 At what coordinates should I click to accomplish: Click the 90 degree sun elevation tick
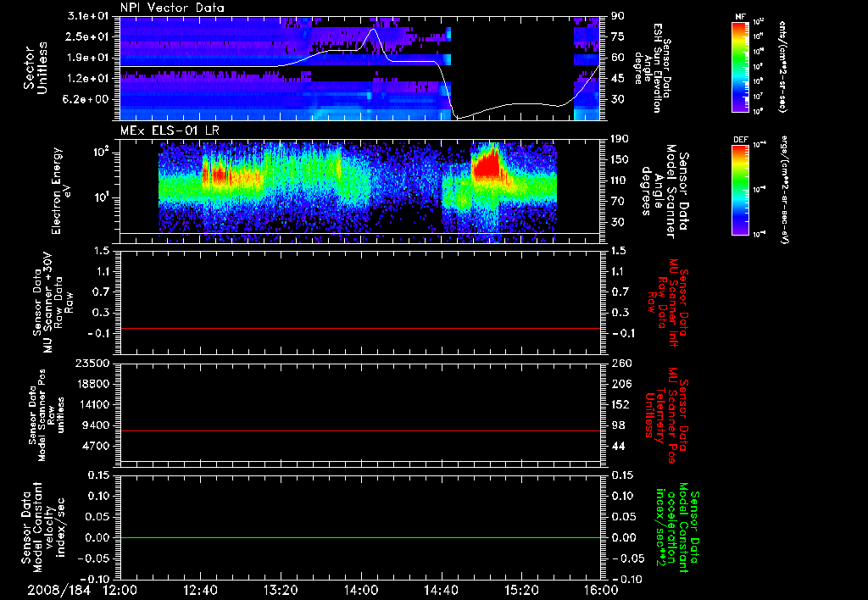(x=618, y=16)
